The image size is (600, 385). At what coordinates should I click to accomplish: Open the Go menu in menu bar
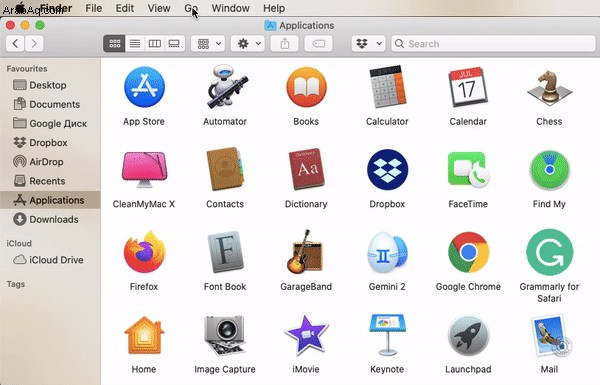click(x=191, y=8)
